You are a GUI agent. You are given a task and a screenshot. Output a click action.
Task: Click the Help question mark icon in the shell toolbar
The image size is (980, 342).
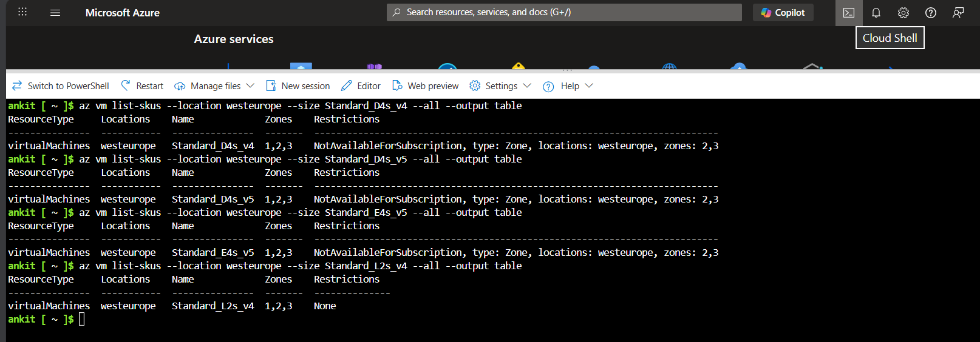pos(548,87)
